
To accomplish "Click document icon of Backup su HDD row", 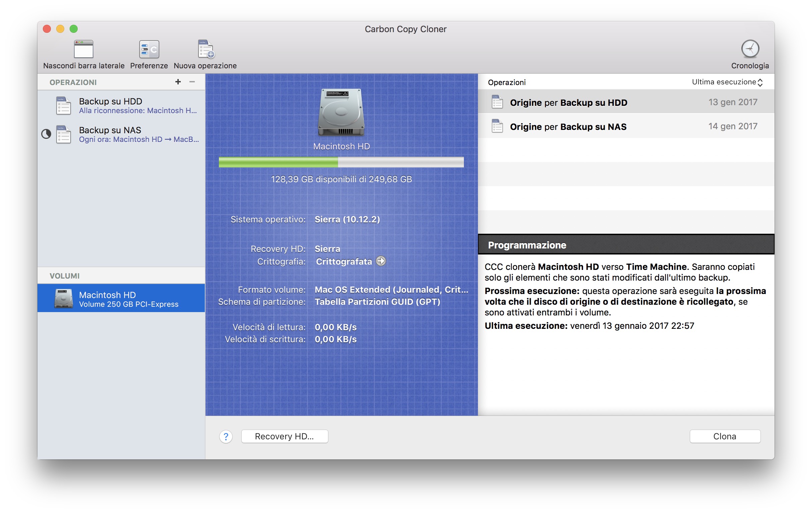I will coord(497,102).
